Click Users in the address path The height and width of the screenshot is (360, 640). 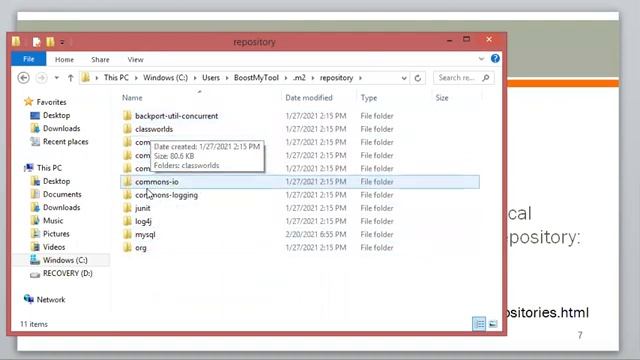[x=211, y=78]
